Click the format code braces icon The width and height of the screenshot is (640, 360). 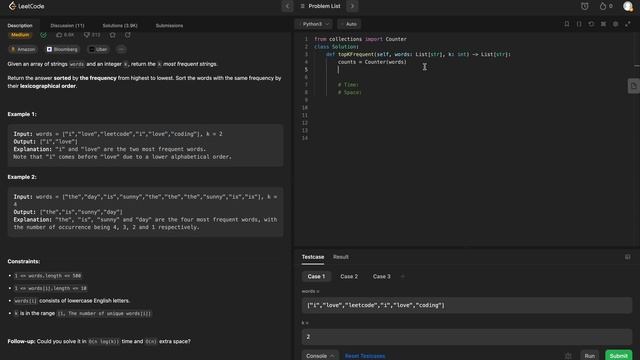click(579, 24)
